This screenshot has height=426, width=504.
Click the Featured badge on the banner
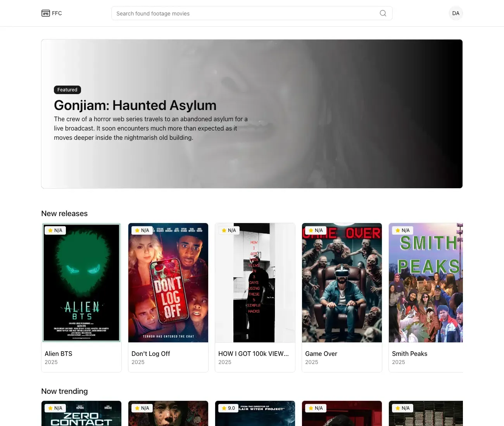click(67, 89)
